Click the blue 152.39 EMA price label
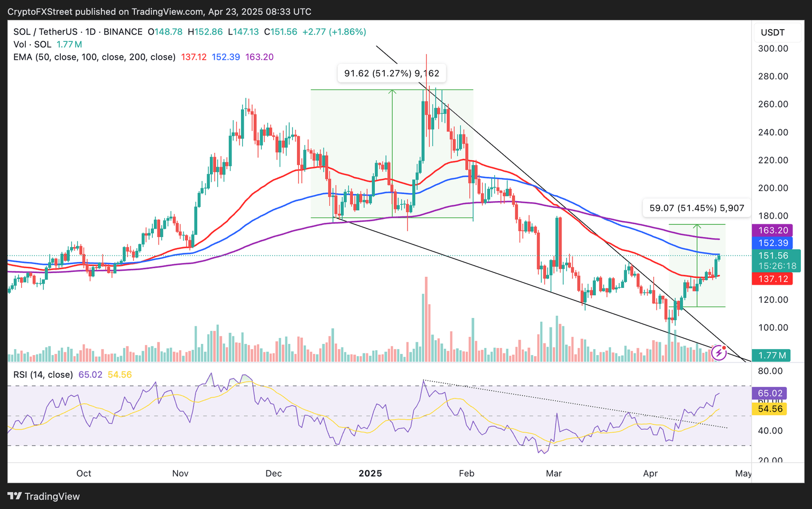The image size is (812, 509). point(772,243)
